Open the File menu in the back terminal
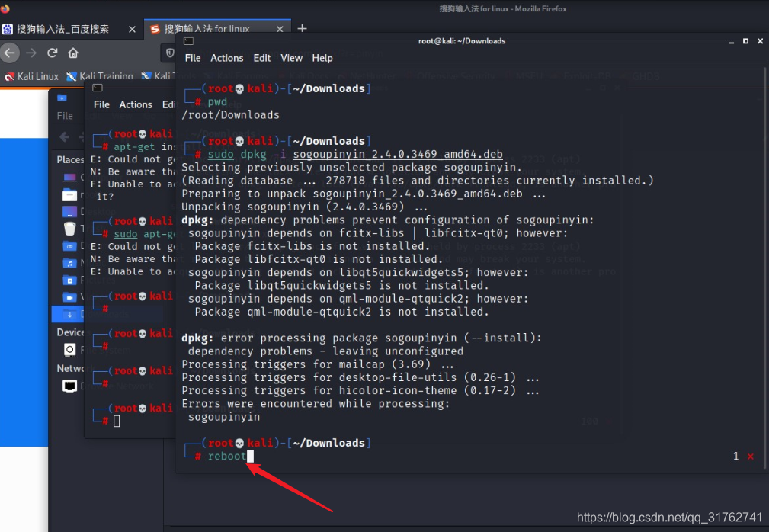This screenshot has height=532, width=769. click(101, 104)
